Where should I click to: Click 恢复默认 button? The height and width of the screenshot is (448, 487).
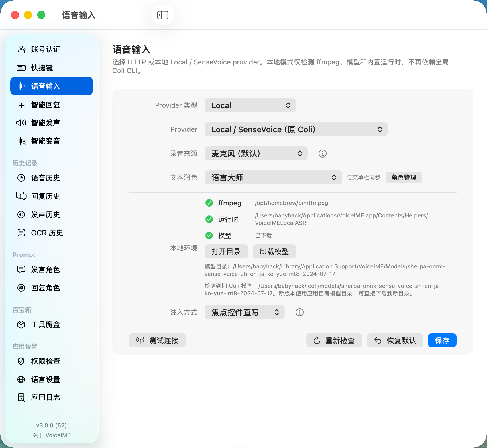click(x=395, y=340)
